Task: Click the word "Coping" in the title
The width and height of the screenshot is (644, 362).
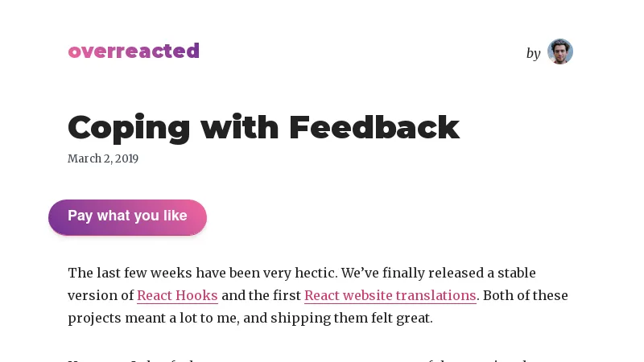Action: (129, 127)
